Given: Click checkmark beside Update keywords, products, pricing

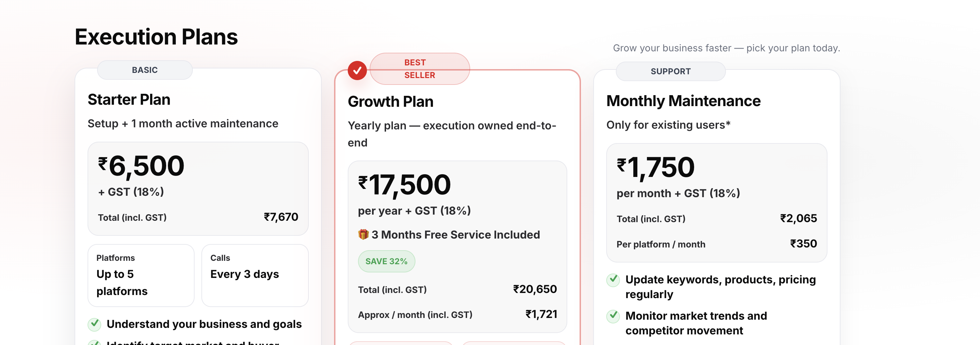Looking at the screenshot, I should (612, 280).
